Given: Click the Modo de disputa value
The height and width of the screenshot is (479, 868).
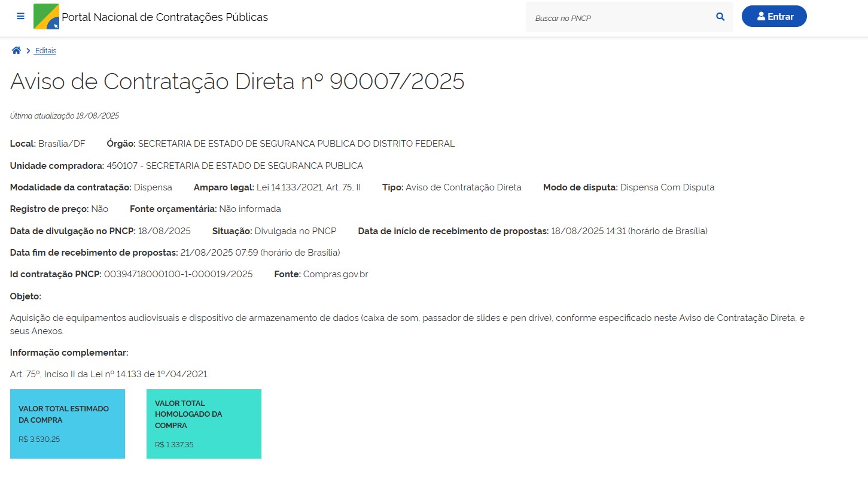Looking at the screenshot, I should click(667, 187).
